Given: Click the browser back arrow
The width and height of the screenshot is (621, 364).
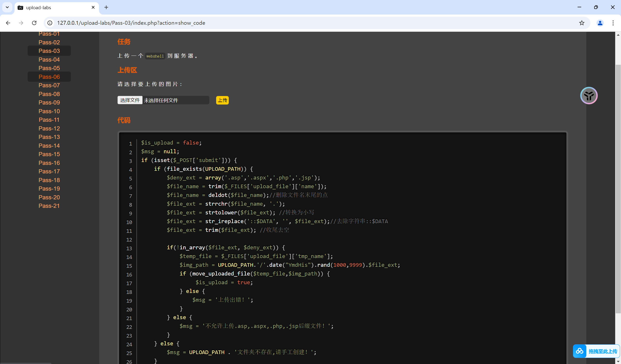Looking at the screenshot, I should click(x=8, y=23).
